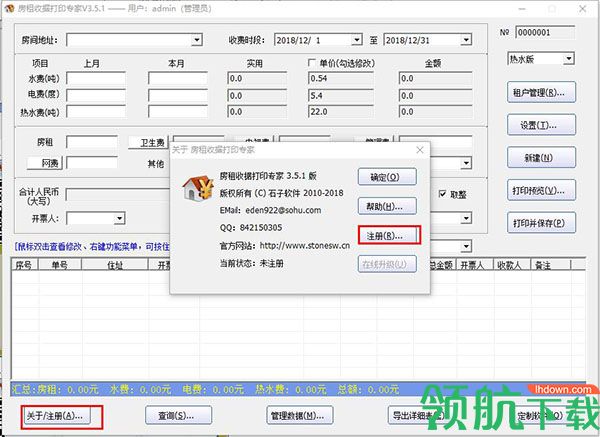Expand the 热水版 template dropdown
This screenshot has height=437, width=600.
coord(569,59)
